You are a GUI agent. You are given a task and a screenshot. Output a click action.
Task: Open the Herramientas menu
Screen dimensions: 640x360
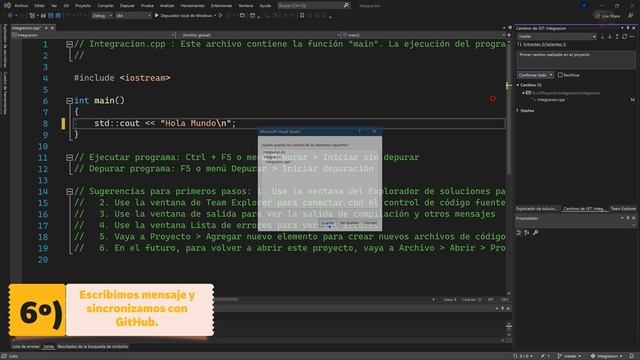pos(192,6)
